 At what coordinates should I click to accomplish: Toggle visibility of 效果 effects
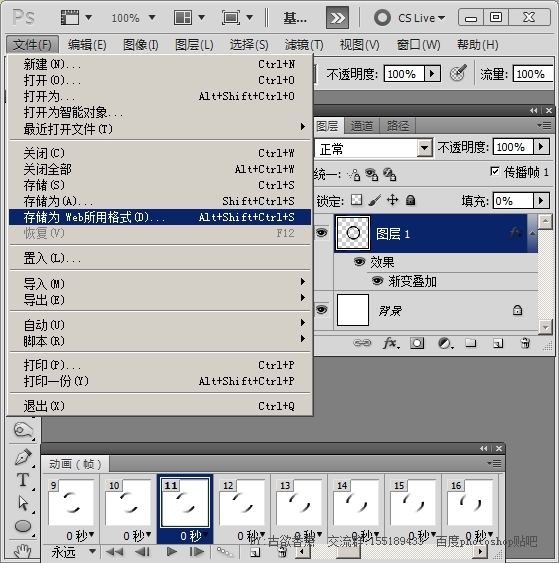click(x=359, y=261)
